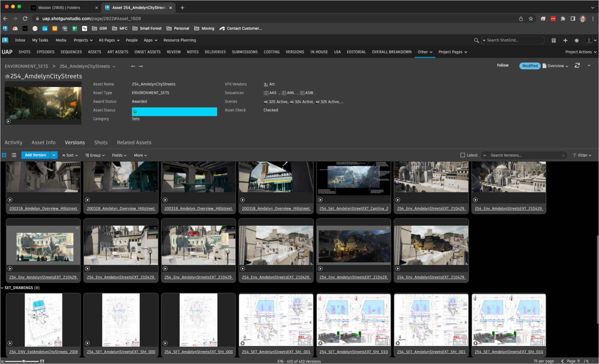Open the Sort dropdown

point(70,155)
